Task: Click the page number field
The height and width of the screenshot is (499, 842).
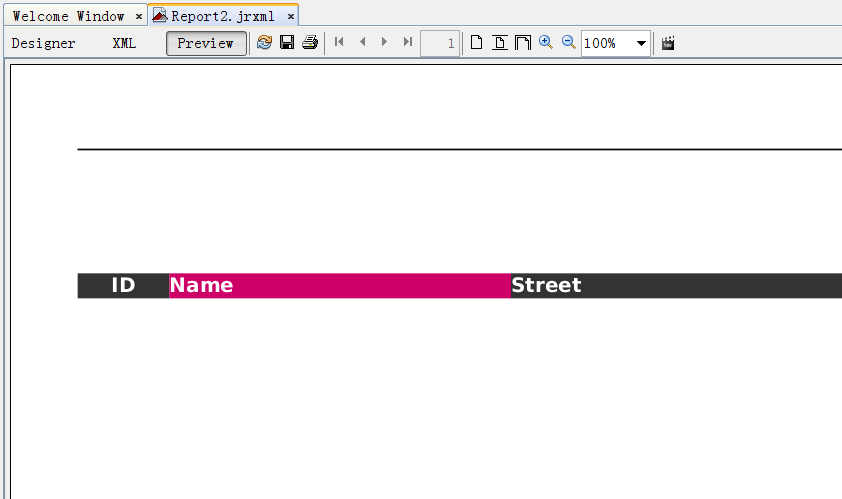Action: (440, 44)
